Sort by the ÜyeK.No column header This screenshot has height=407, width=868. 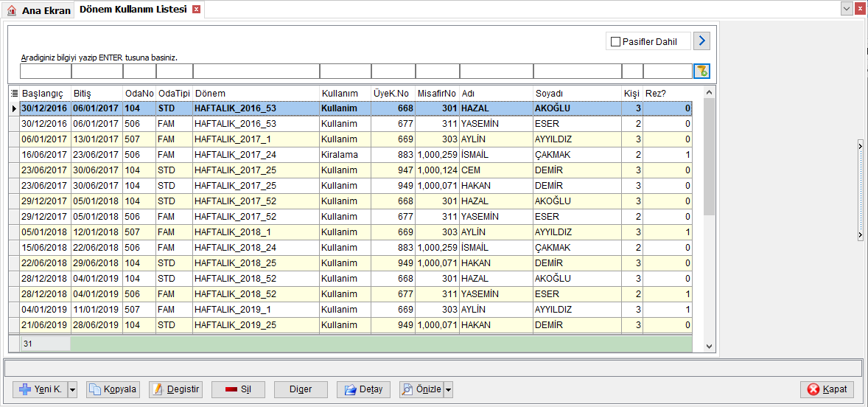pos(393,94)
